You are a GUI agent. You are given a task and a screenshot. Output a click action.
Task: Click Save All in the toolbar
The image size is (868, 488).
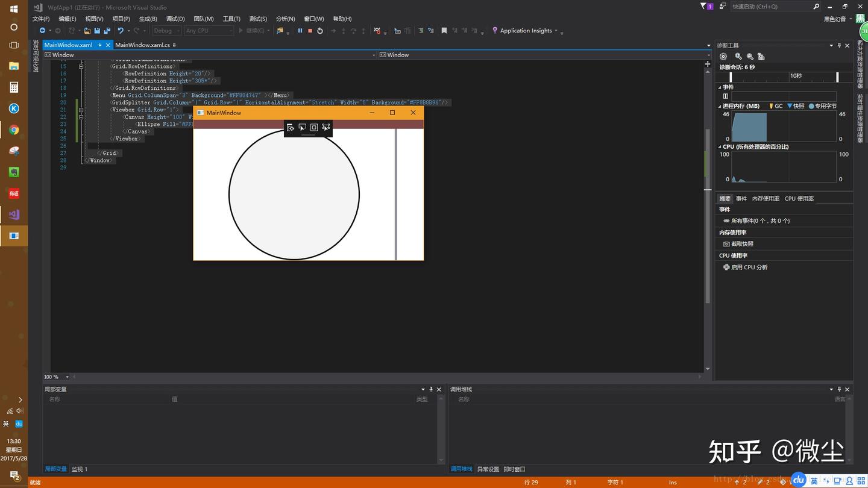tap(107, 31)
